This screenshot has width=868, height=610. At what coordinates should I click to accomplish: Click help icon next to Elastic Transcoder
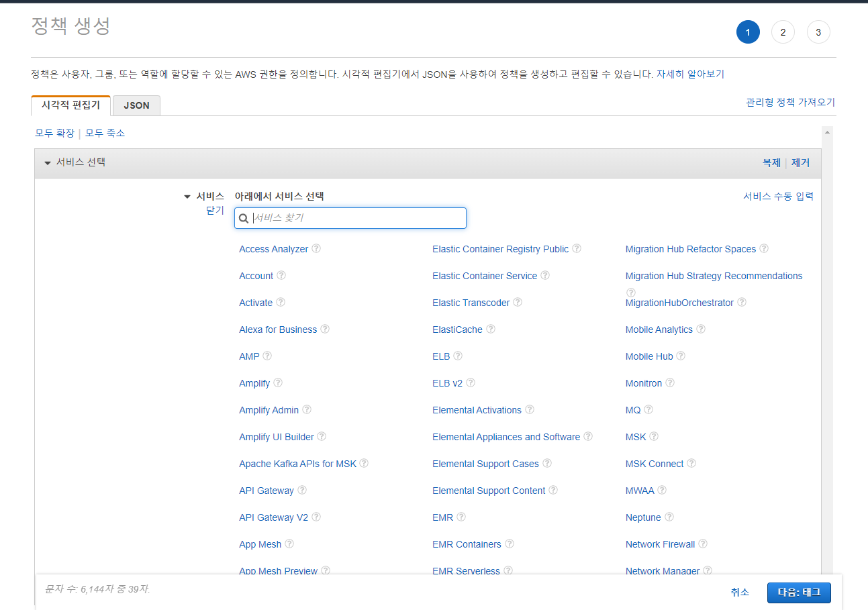[518, 302]
